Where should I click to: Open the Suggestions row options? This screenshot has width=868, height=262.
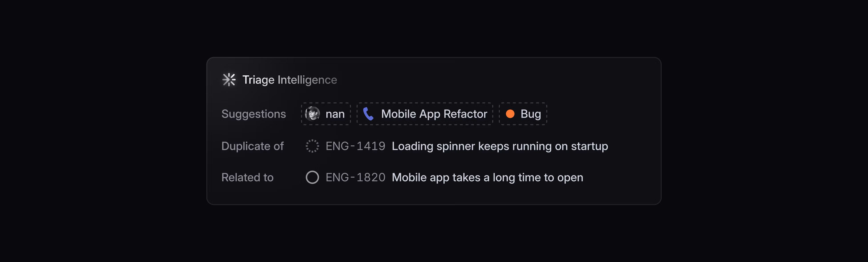click(x=254, y=114)
